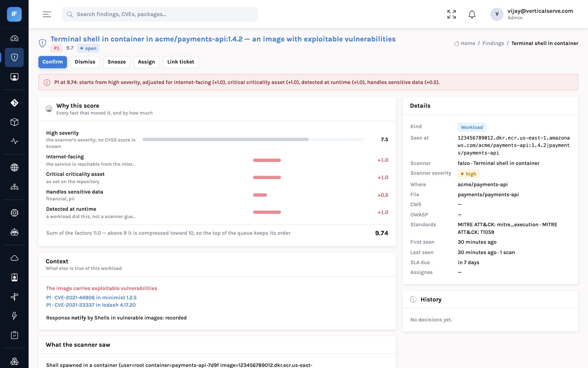588x368 pixels.
Task: Click the info icon in the P1 alert banner
Action: pyautogui.click(x=47, y=82)
